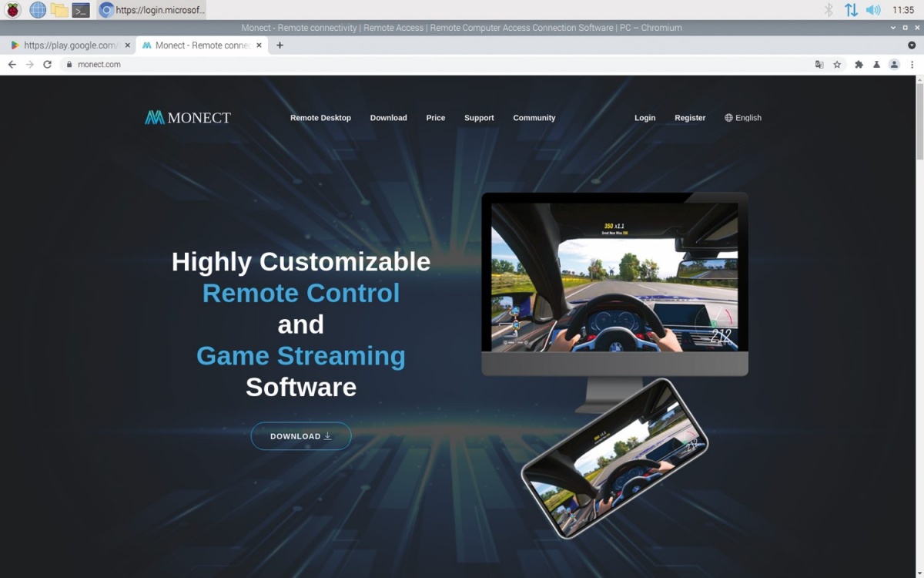The width and height of the screenshot is (924, 578).
Task: Click the scrollbar down arrow
Action: tap(918, 573)
